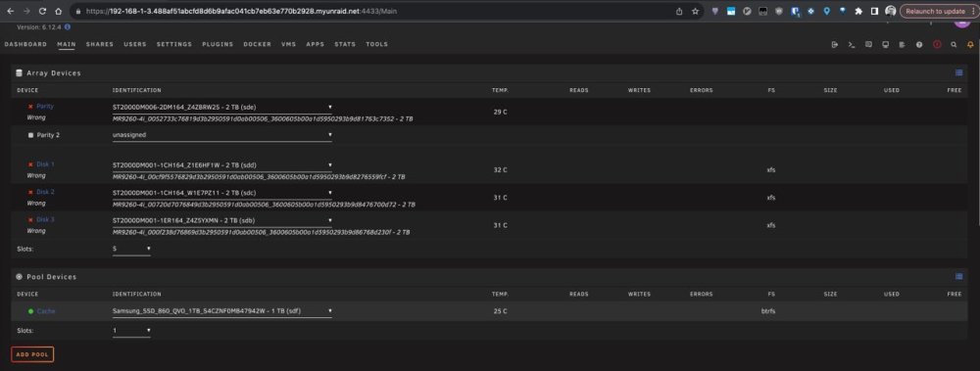Open the Chrome extensions puzzle icon
The image size is (980, 371).
point(858,11)
